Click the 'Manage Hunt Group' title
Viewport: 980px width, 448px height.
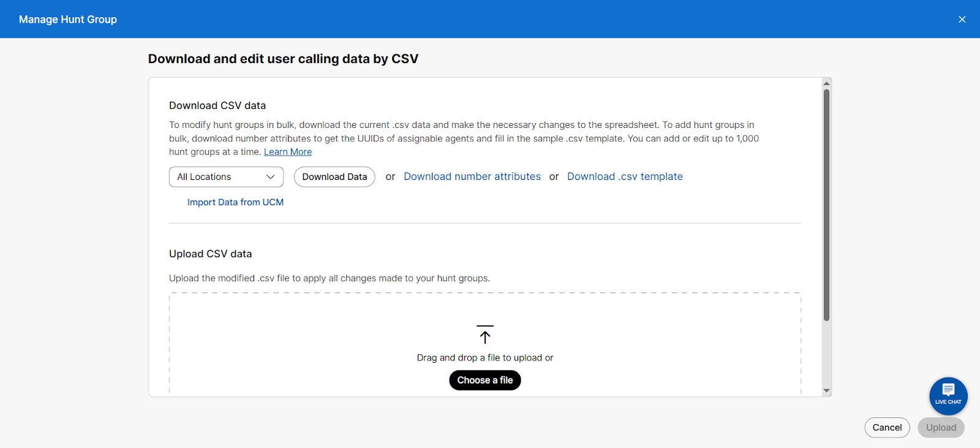tap(68, 20)
